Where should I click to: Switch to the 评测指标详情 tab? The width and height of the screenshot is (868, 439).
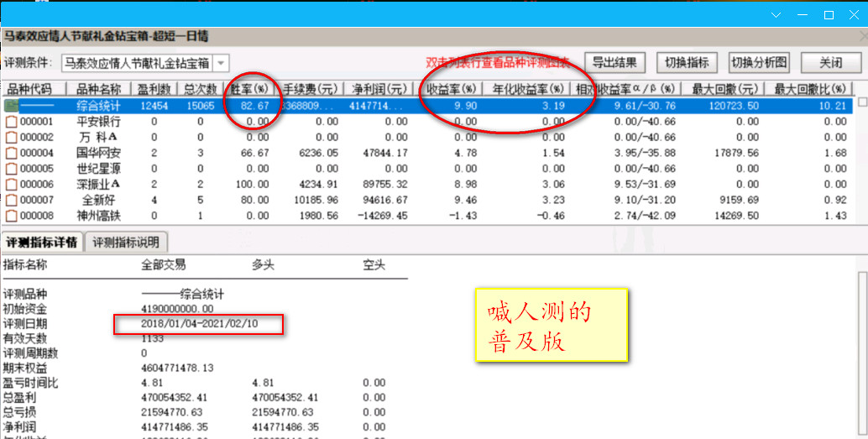pos(42,242)
